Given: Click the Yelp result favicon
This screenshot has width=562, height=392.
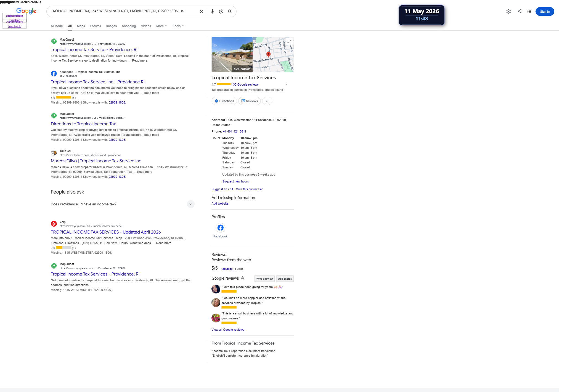Looking at the screenshot, I should coord(54,224).
